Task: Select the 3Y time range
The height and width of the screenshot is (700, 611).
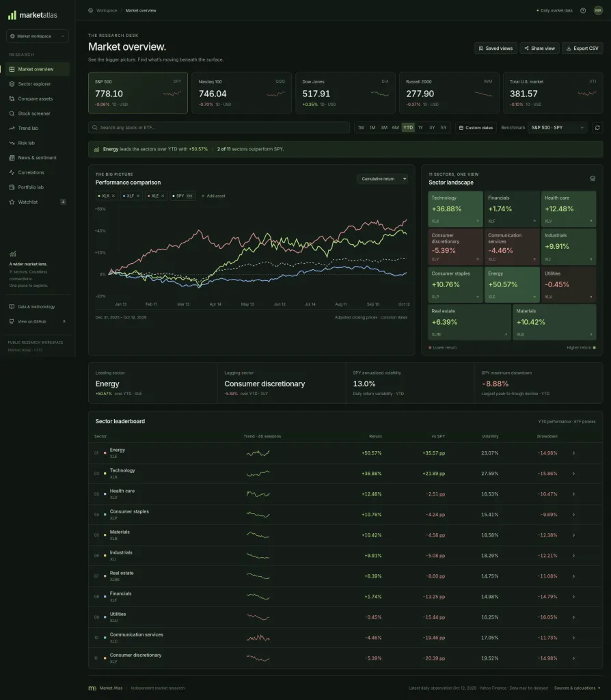Action: pyautogui.click(x=432, y=128)
